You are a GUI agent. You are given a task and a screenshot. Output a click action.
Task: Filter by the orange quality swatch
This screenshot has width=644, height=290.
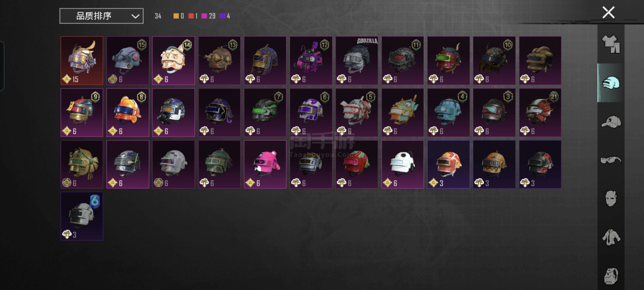click(176, 16)
